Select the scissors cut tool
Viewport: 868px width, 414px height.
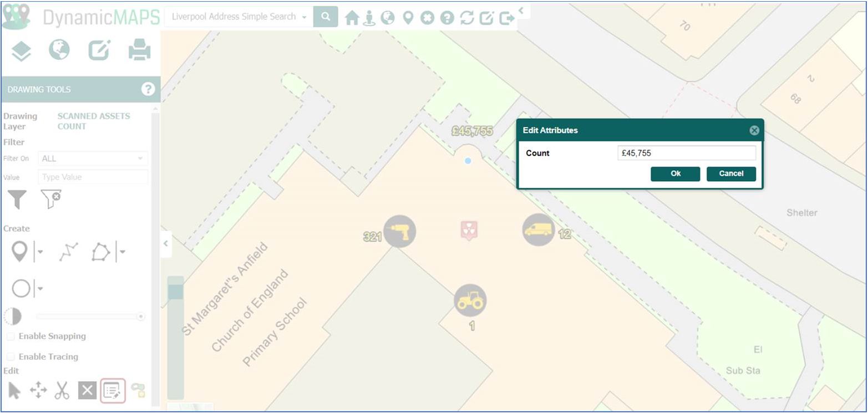point(62,391)
